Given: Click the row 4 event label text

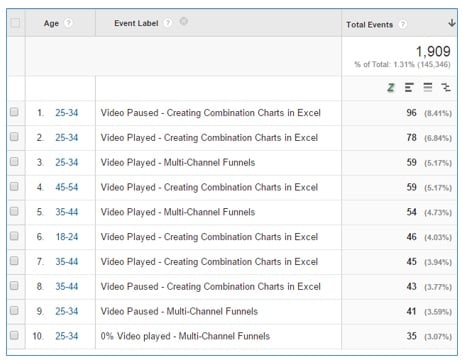Looking at the screenshot, I should [209, 187].
